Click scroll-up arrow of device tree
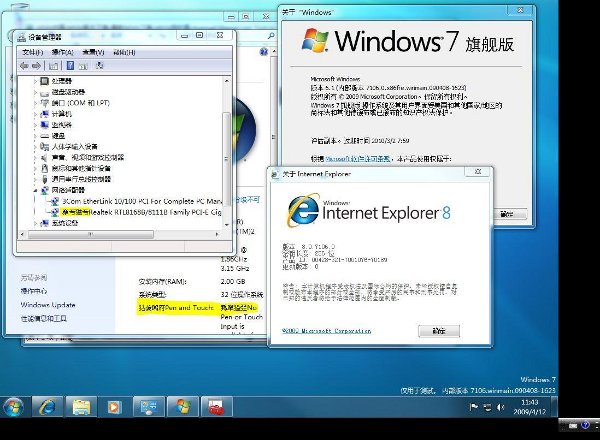600x440 pixels. pyautogui.click(x=227, y=81)
